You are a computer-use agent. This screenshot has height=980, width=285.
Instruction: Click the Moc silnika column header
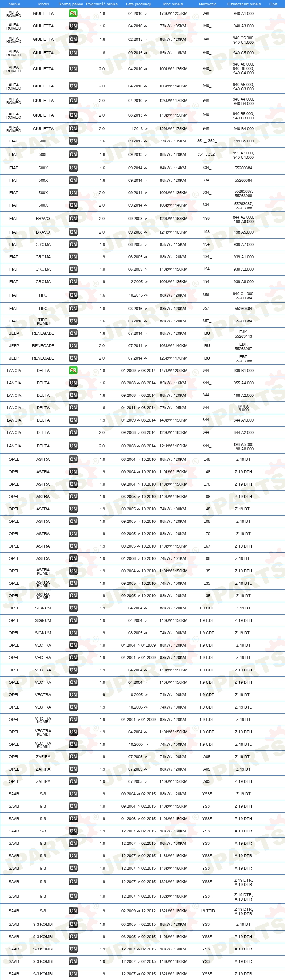point(173,4)
